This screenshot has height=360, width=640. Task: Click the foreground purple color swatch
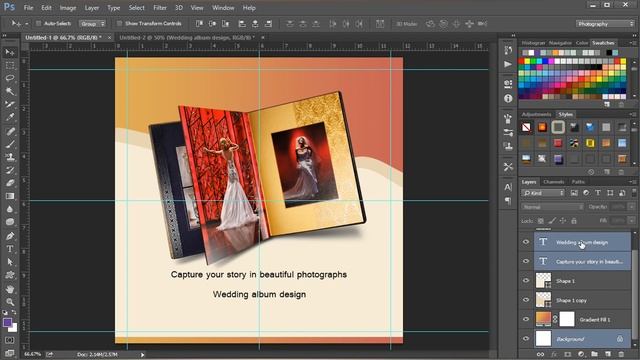[x=7, y=323]
